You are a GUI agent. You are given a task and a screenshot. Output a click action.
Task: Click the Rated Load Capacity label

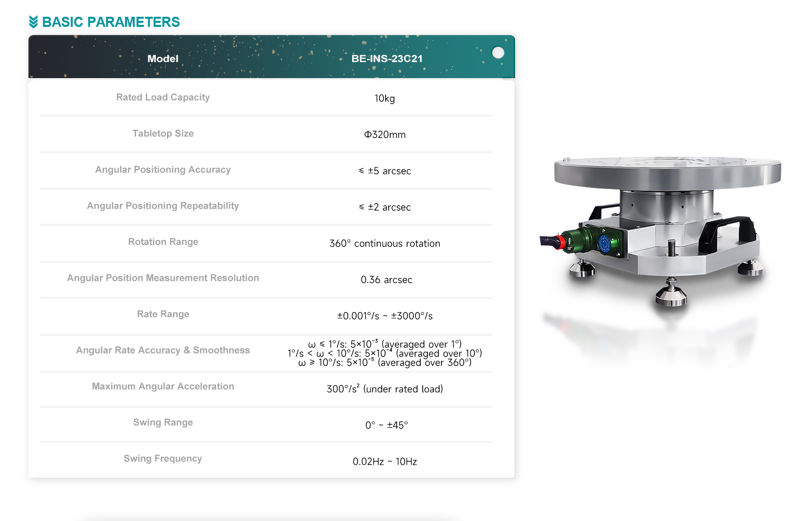(163, 97)
